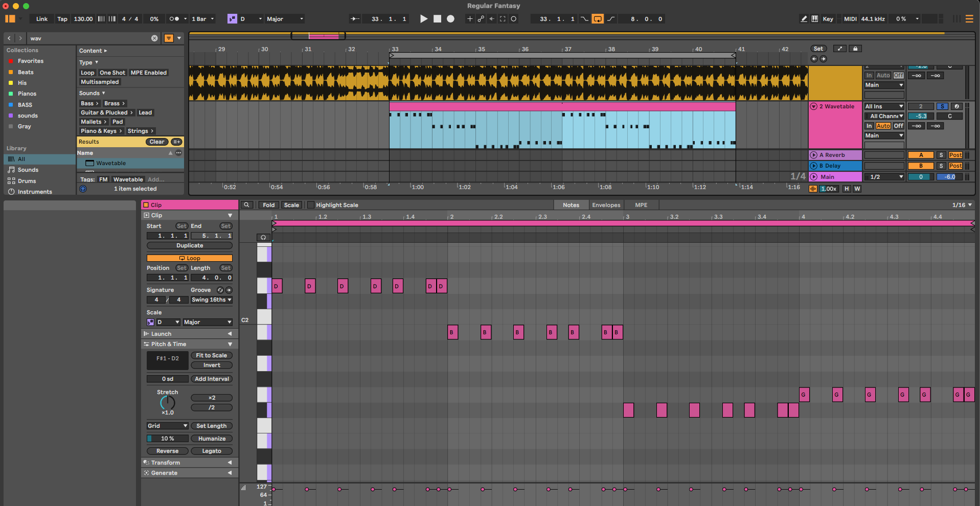The image size is (980, 506).
Task: Click the tempo field showing 130.00
Action: click(83, 19)
